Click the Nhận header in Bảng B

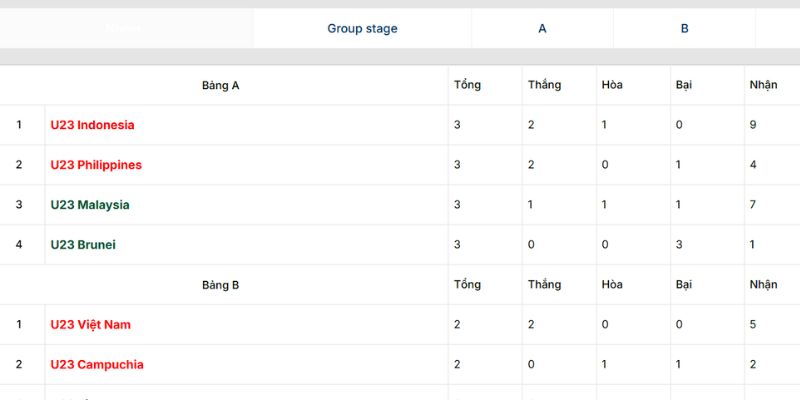(x=763, y=285)
